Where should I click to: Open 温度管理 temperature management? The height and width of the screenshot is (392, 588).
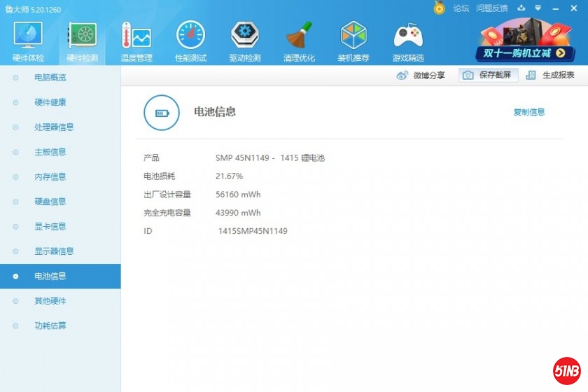pyautogui.click(x=136, y=41)
